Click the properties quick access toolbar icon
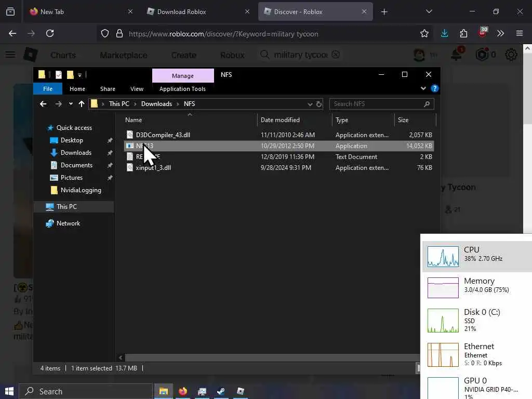532x399 pixels. tap(58, 75)
